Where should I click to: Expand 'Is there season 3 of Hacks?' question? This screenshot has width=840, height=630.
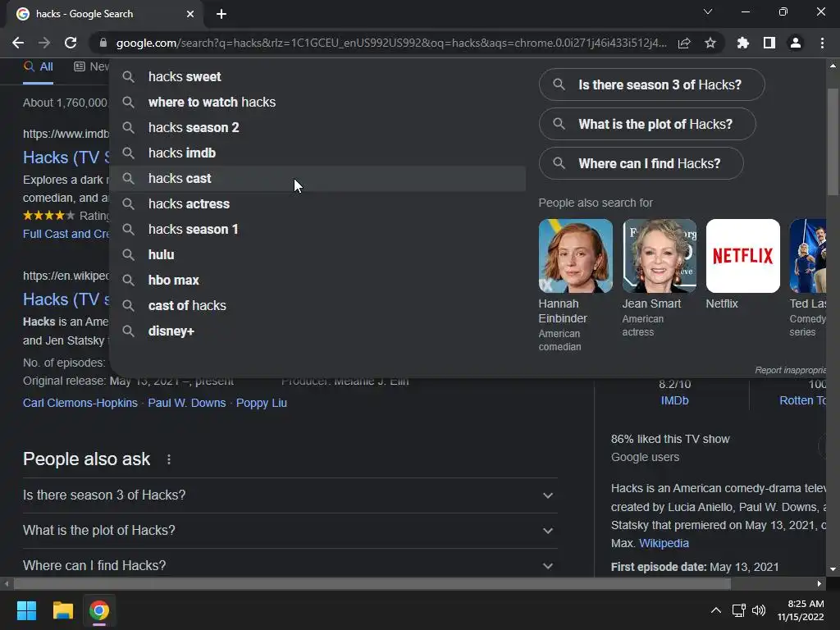tap(290, 495)
